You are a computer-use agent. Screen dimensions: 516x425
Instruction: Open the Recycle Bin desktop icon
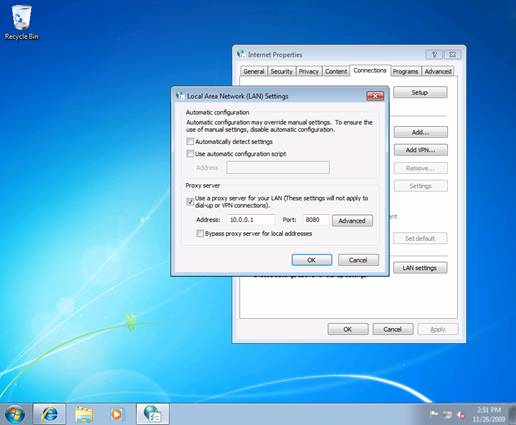pos(21,23)
